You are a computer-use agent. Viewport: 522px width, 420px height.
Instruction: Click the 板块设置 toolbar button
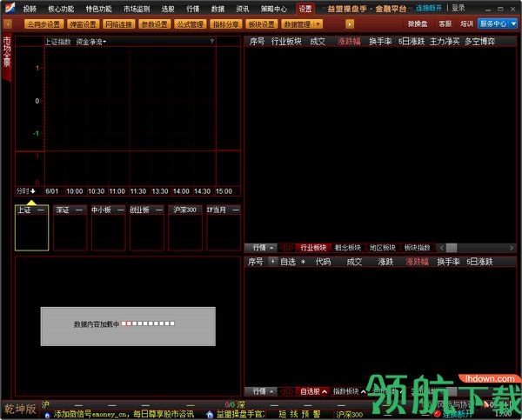[x=261, y=24]
